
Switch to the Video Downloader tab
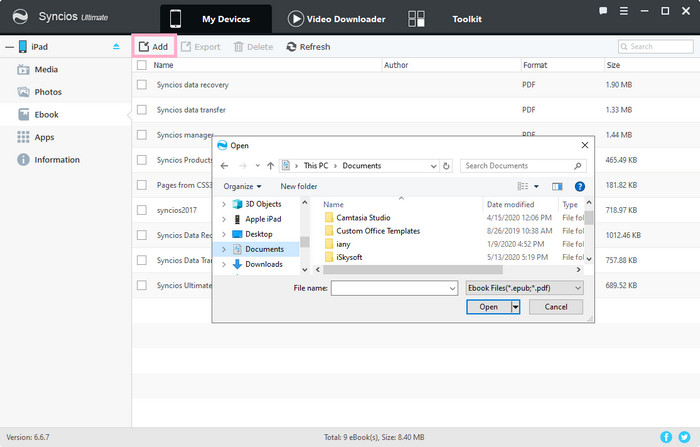point(336,19)
